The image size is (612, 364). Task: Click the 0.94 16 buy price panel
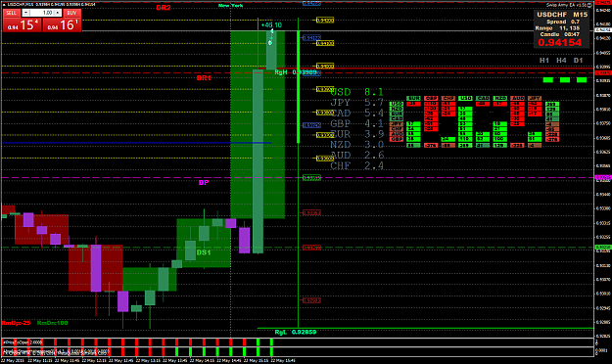coord(62,25)
